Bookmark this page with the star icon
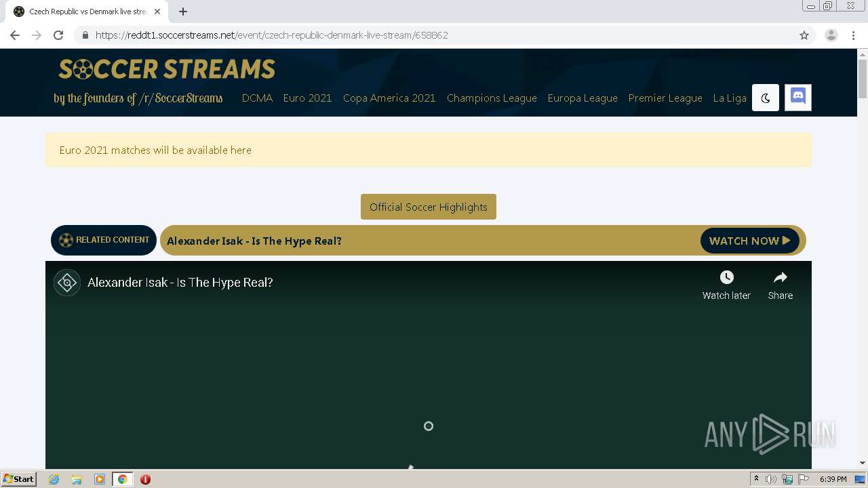Viewport: 868px width, 488px height. tap(804, 35)
